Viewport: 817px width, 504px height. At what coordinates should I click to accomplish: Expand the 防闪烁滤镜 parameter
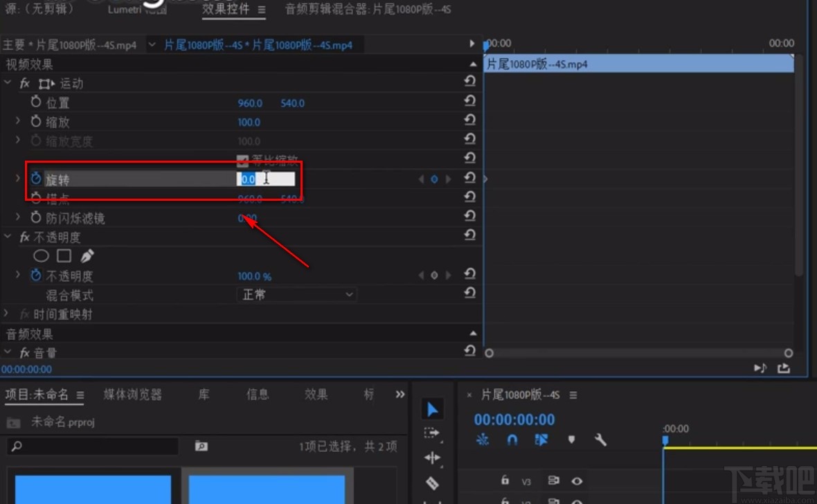tap(18, 217)
